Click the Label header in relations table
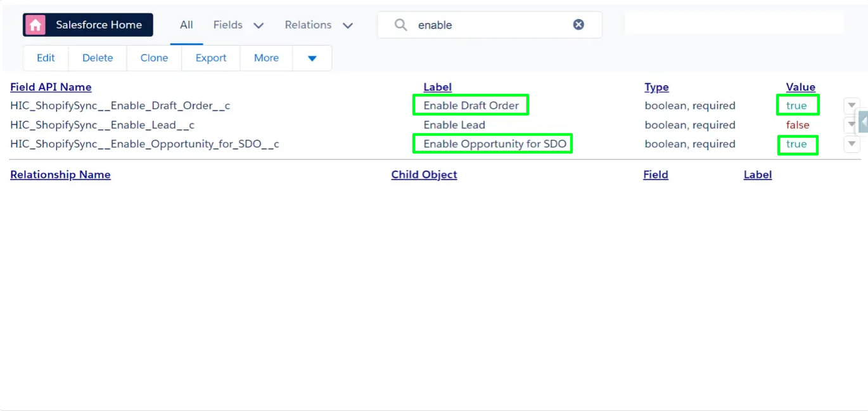 click(757, 174)
